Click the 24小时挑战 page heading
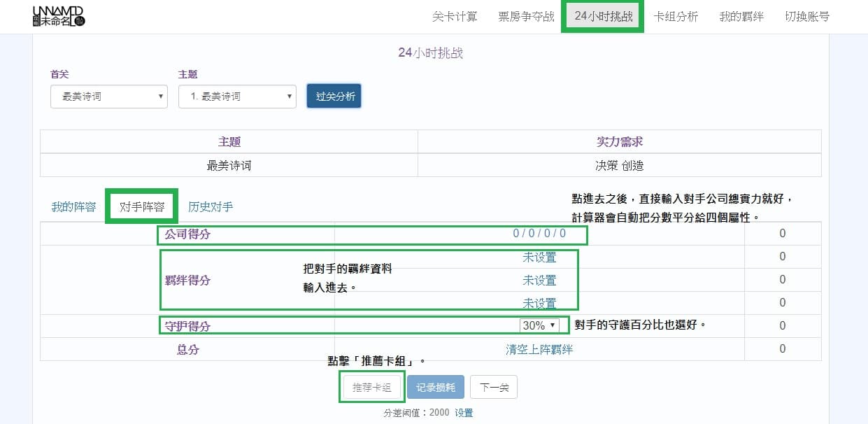 pos(430,53)
